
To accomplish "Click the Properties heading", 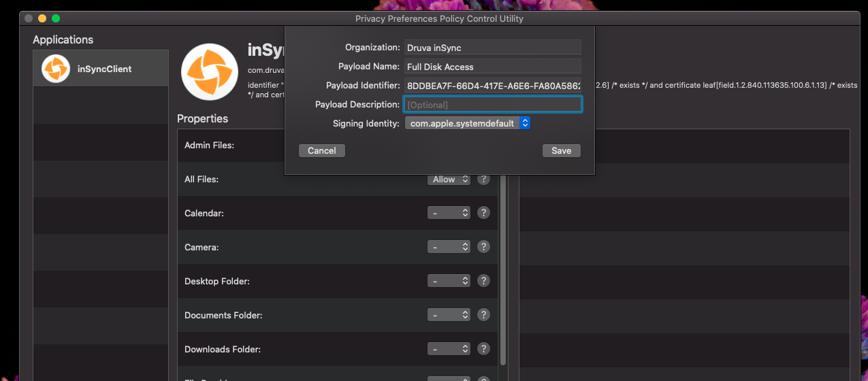I will coord(202,118).
